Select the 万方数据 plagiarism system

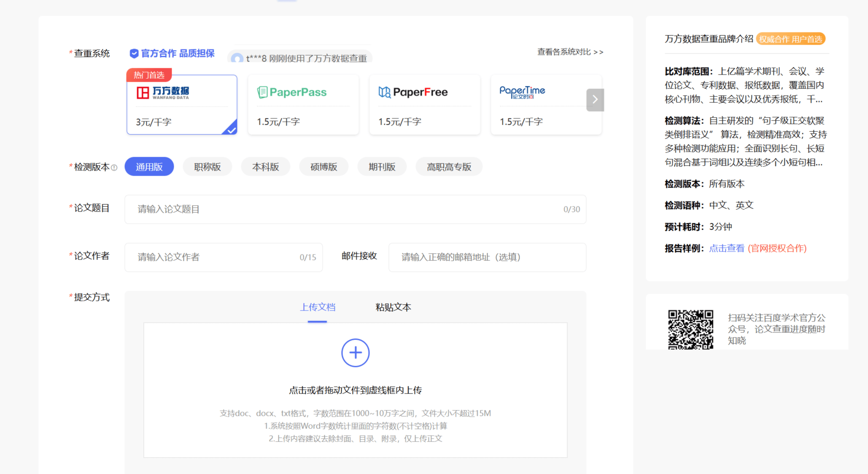coord(181,104)
